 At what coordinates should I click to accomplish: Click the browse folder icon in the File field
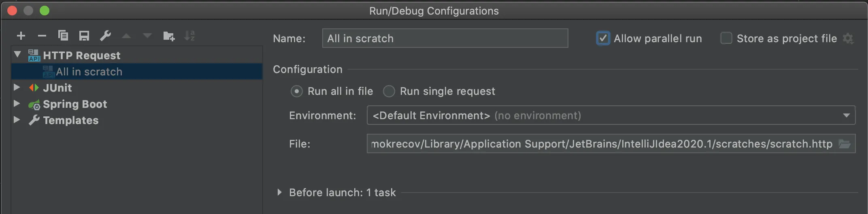tap(845, 144)
